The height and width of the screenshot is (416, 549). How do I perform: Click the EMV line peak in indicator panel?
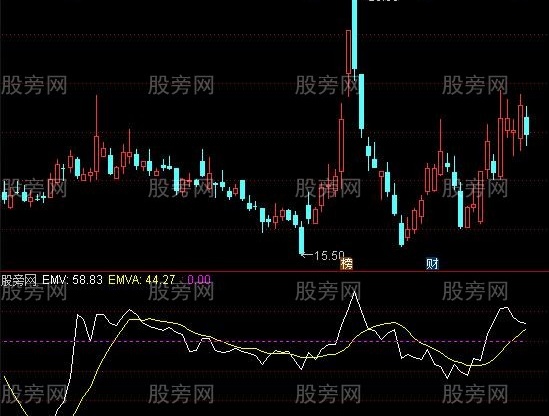pos(355,292)
